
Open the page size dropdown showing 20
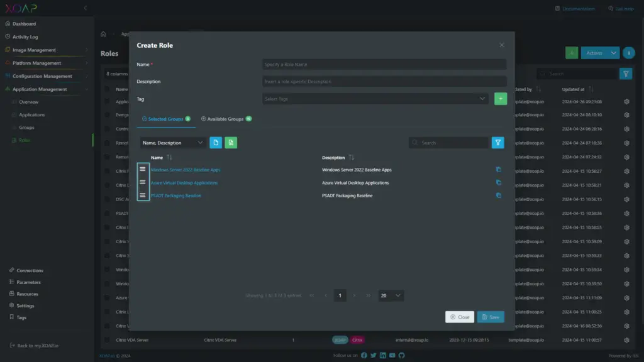390,295
